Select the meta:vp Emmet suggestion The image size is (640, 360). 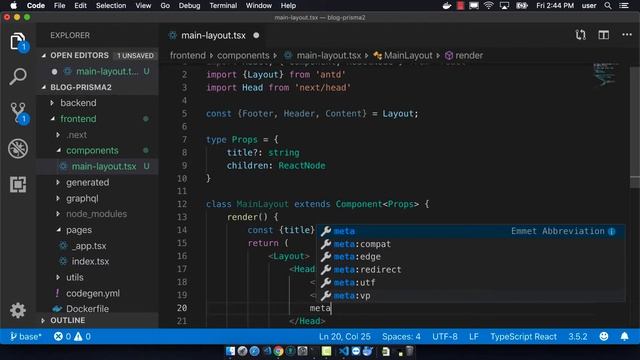tap(471, 296)
